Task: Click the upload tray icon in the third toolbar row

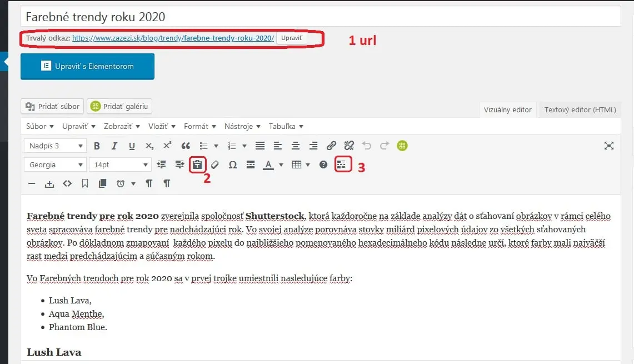Action: pyautogui.click(x=49, y=184)
